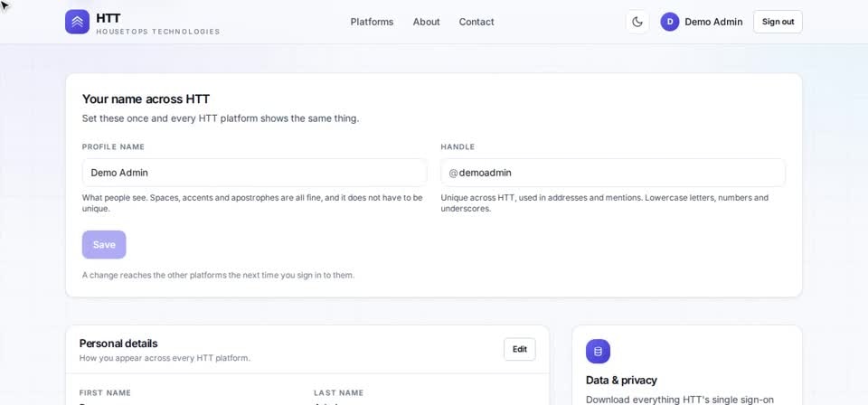Viewport: 868px width, 405px height.
Task: Click the 'Your name across HTT' heading
Action: click(x=146, y=99)
